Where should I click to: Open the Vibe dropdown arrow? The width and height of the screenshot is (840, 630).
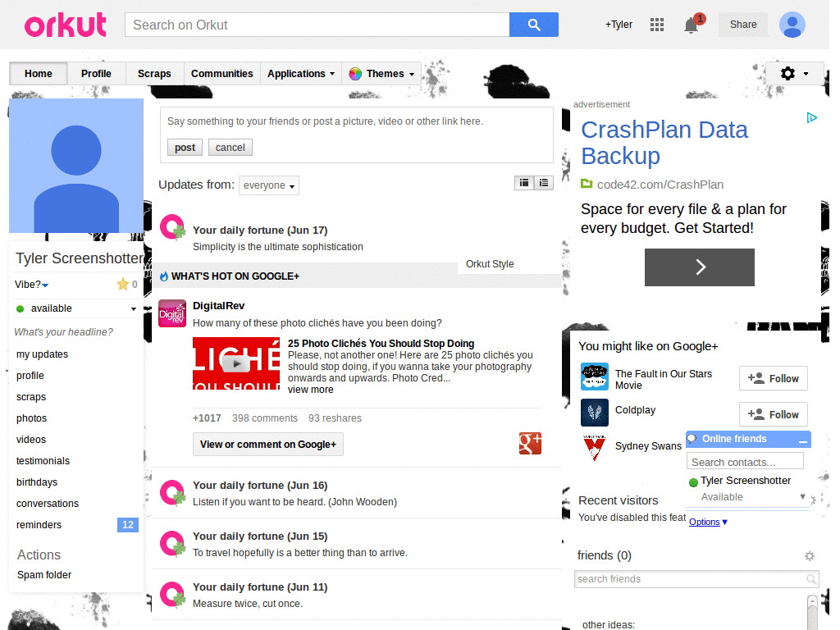click(x=45, y=285)
